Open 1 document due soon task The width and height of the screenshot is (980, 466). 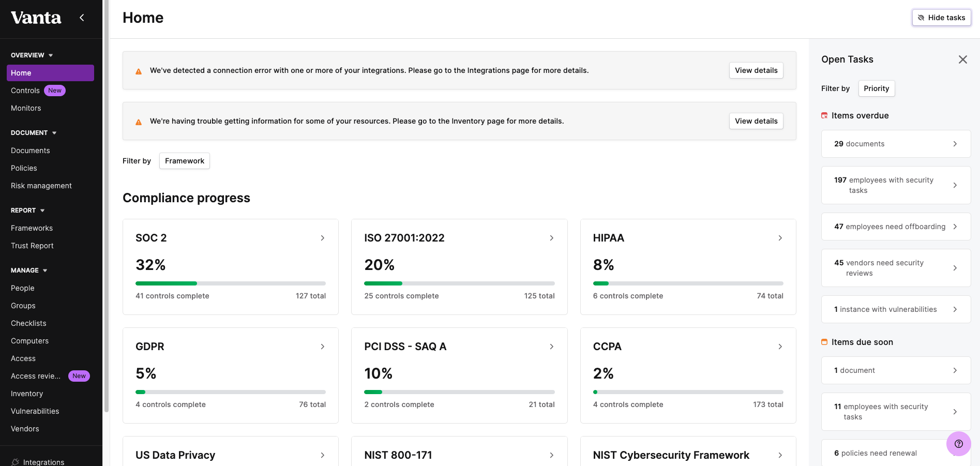(x=896, y=370)
